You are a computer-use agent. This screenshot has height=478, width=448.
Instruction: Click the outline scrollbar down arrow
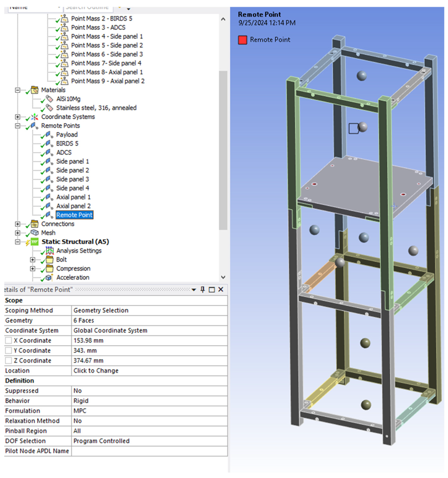(x=223, y=277)
